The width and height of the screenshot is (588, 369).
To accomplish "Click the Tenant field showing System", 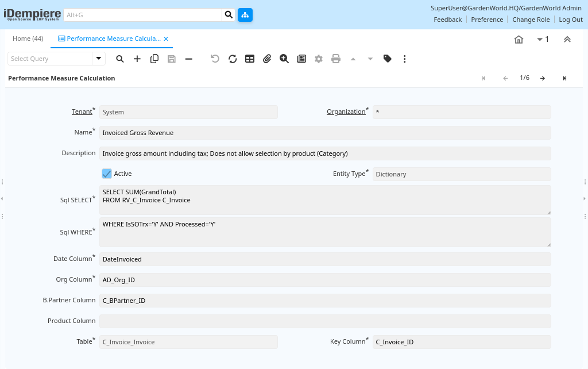I will click(x=188, y=112).
